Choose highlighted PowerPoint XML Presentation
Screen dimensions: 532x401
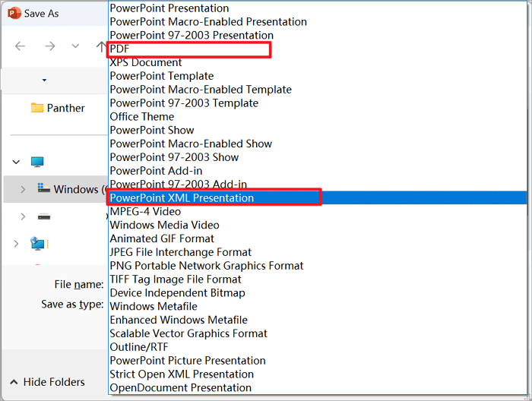(318, 198)
